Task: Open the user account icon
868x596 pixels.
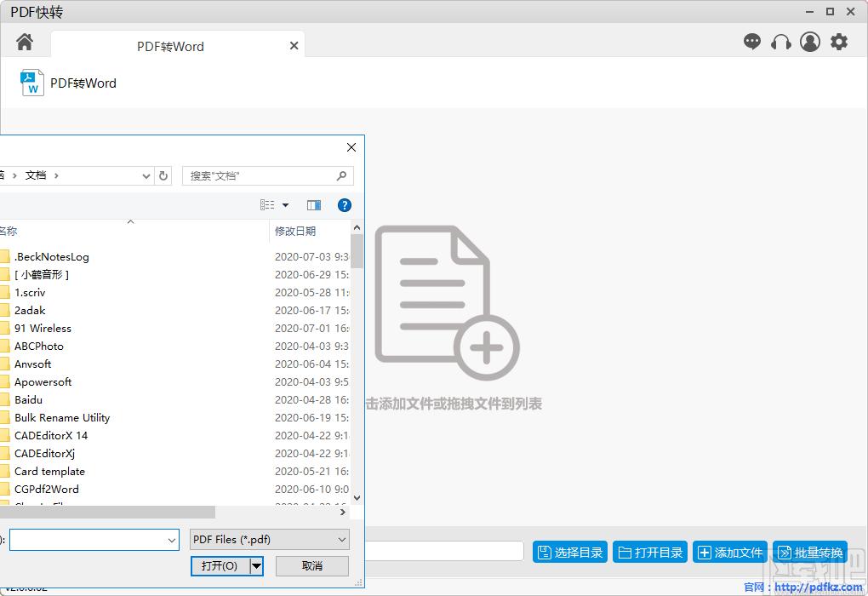Action: coord(810,42)
